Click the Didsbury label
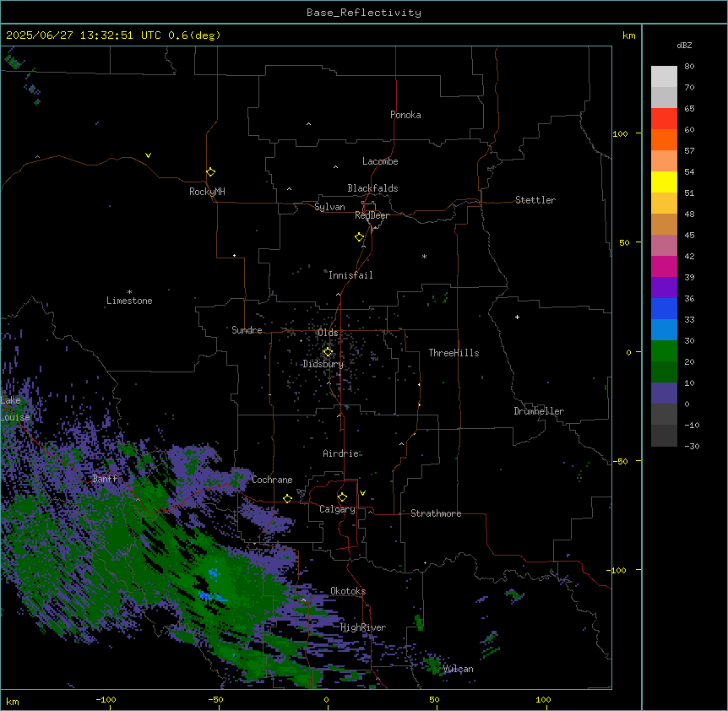 [323, 364]
